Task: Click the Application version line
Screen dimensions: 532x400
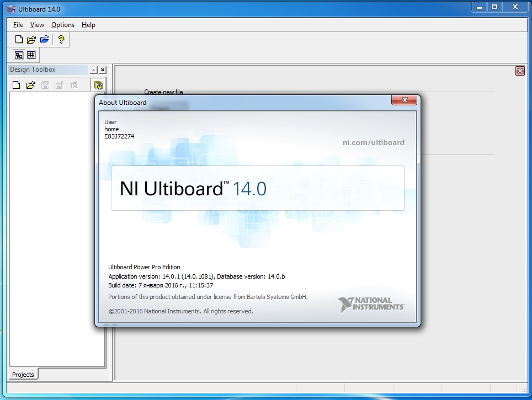Action: (196, 276)
